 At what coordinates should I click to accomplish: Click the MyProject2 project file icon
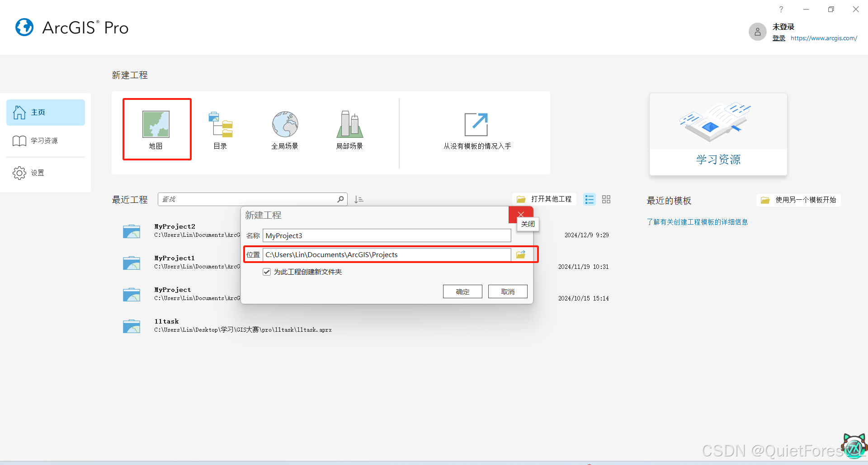pyautogui.click(x=132, y=231)
